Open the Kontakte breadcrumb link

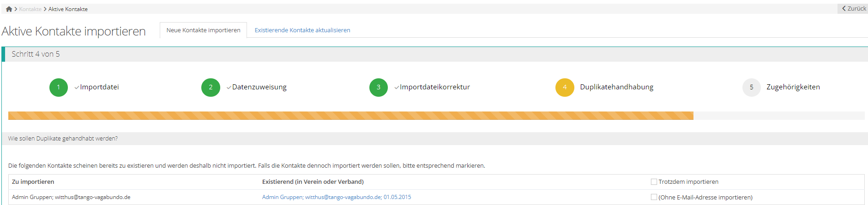click(30, 9)
